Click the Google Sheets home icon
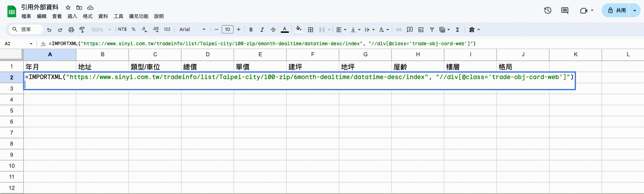Viewport: 644px width, 194px height. [x=12, y=12]
